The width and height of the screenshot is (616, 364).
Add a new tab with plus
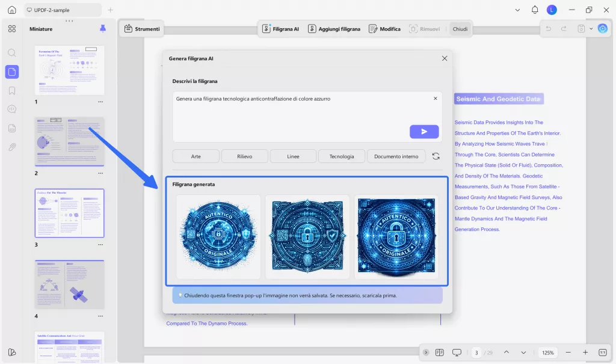(111, 10)
